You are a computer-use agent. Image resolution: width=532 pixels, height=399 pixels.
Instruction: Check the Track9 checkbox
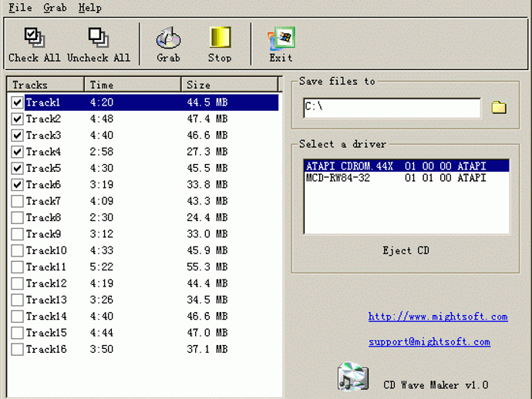coord(17,234)
